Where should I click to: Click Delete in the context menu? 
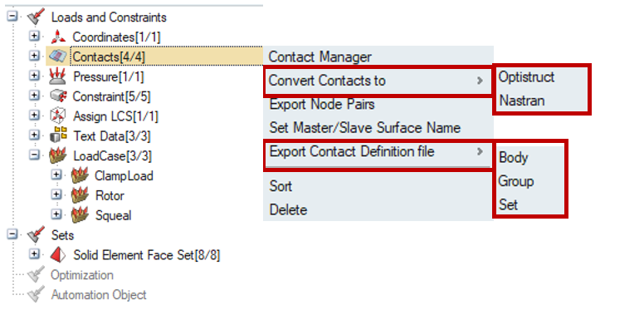(x=288, y=209)
